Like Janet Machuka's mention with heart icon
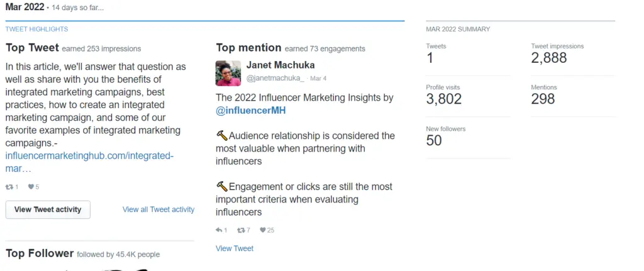644x271 pixels. click(262, 230)
